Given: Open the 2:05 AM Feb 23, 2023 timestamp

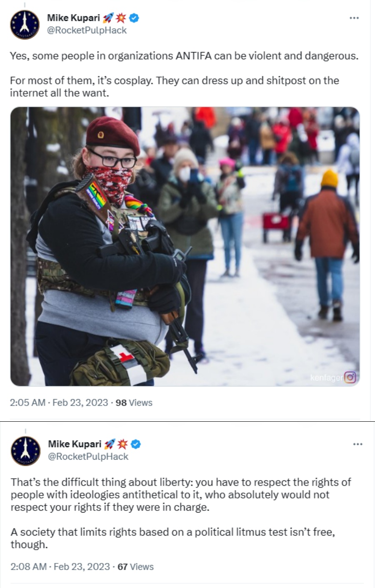Looking at the screenshot, I should [x=59, y=403].
